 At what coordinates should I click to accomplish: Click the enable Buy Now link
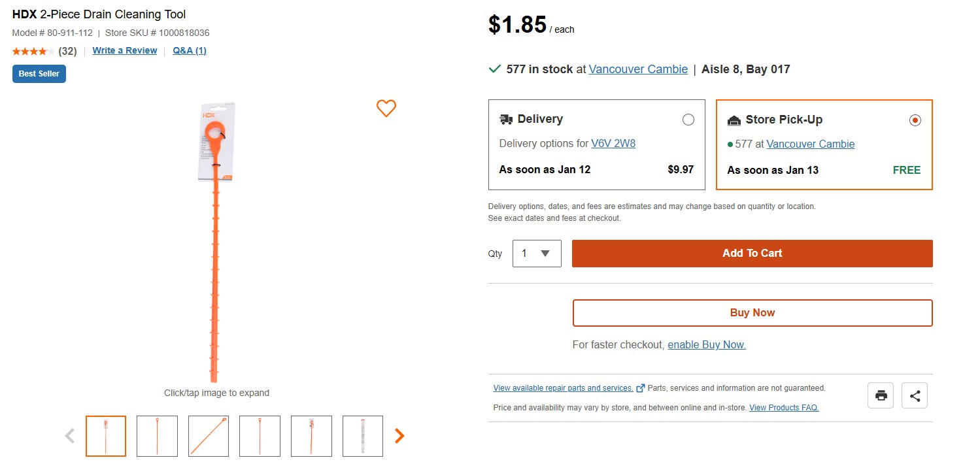click(707, 344)
